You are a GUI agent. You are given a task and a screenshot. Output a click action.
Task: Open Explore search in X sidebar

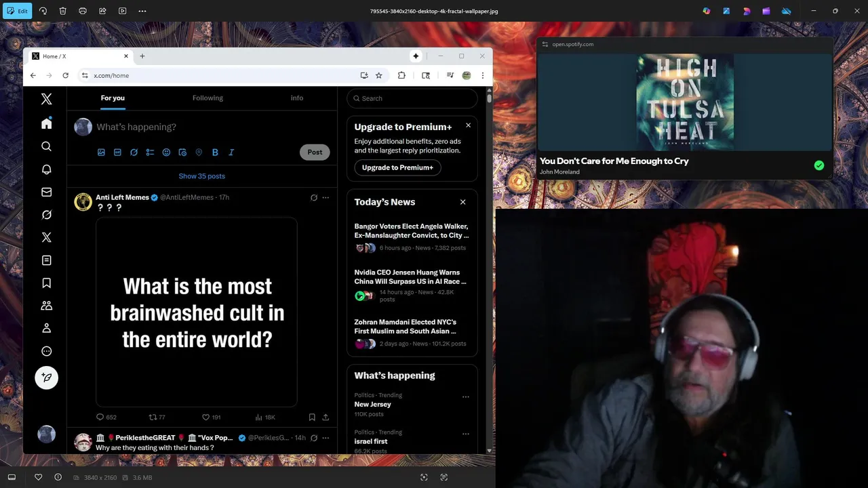click(46, 146)
